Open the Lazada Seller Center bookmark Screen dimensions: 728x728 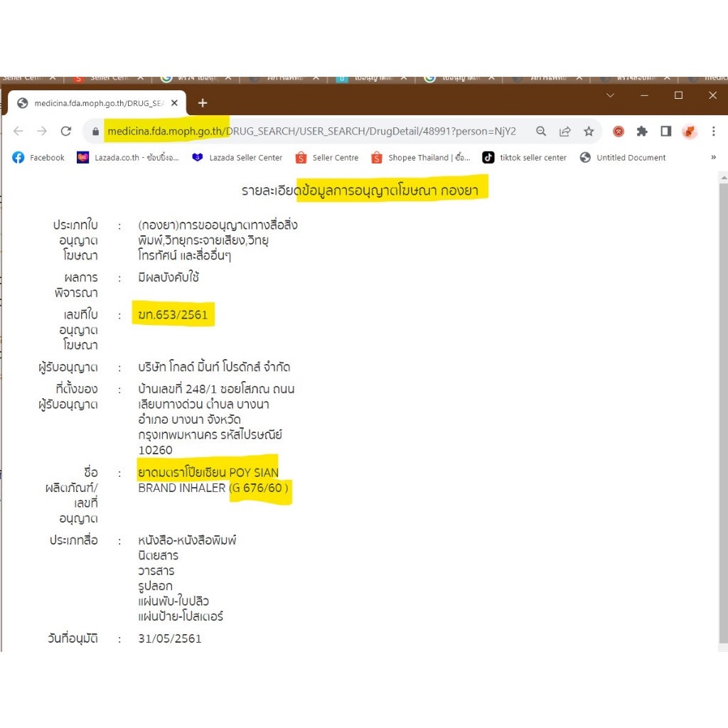click(237, 157)
